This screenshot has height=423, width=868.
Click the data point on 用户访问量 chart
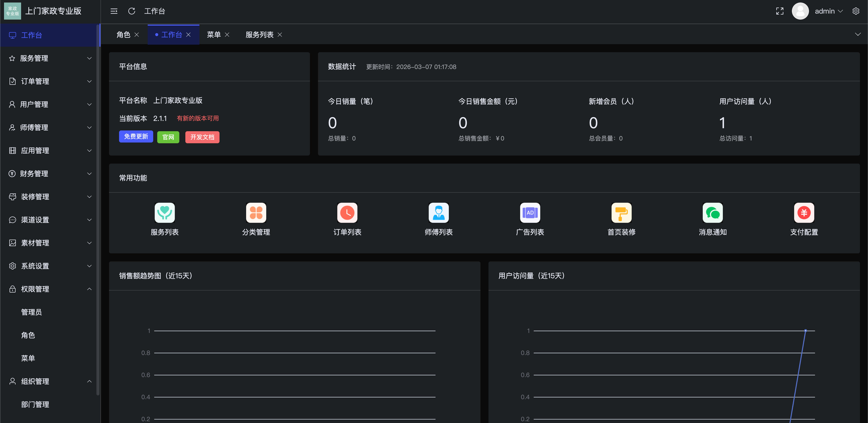click(x=805, y=330)
